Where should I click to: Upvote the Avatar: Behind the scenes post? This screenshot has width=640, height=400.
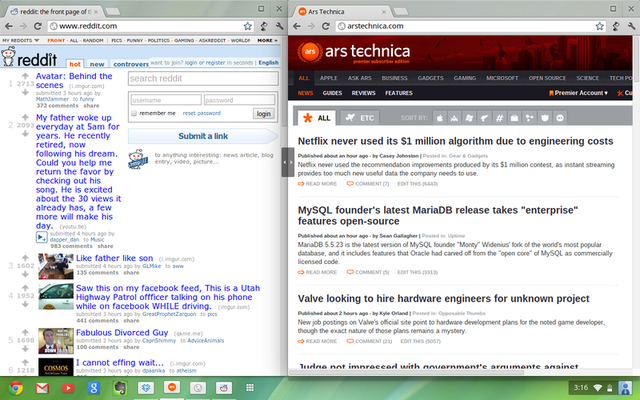[x=25, y=76]
